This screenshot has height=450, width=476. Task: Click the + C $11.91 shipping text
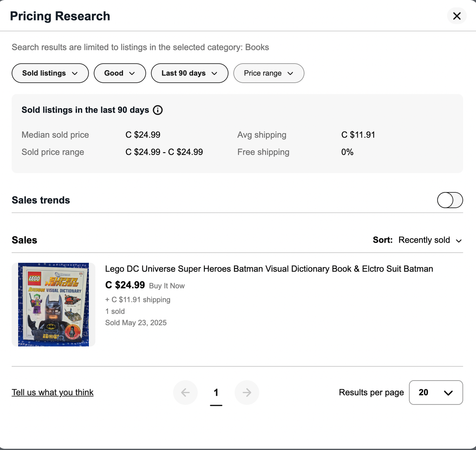tap(138, 300)
